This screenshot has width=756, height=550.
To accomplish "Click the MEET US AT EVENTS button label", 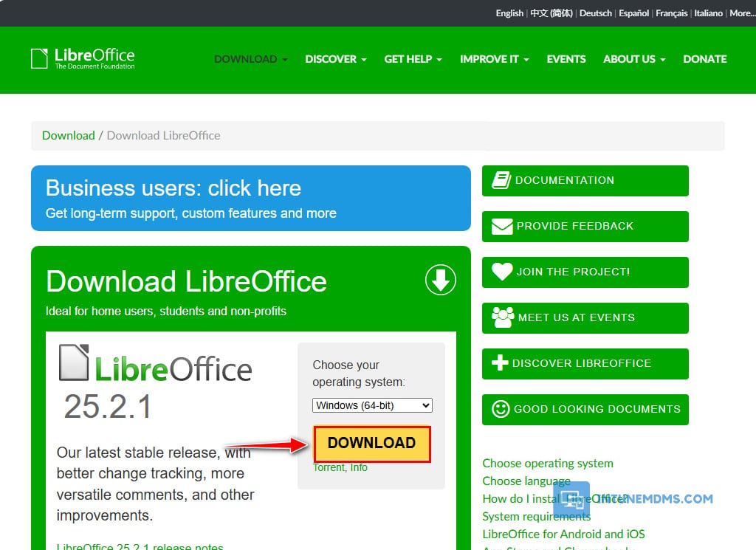I will (x=576, y=317).
